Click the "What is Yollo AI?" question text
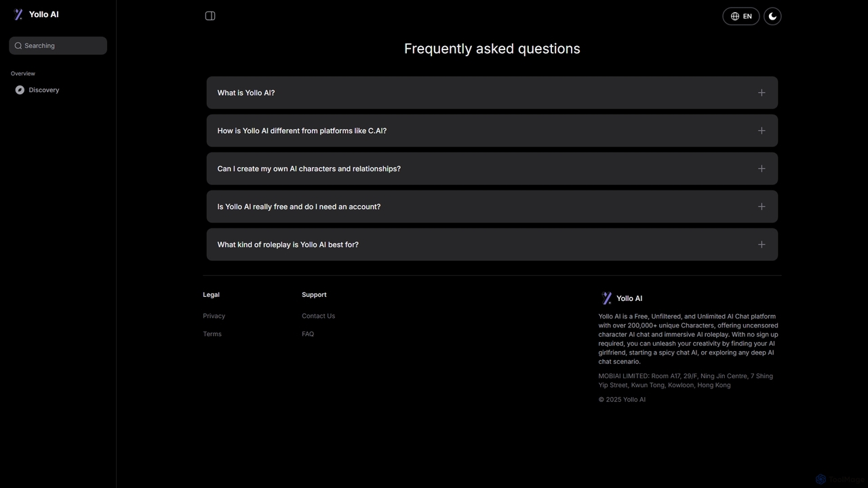The height and width of the screenshot is (488, 868). coord(246,93)
